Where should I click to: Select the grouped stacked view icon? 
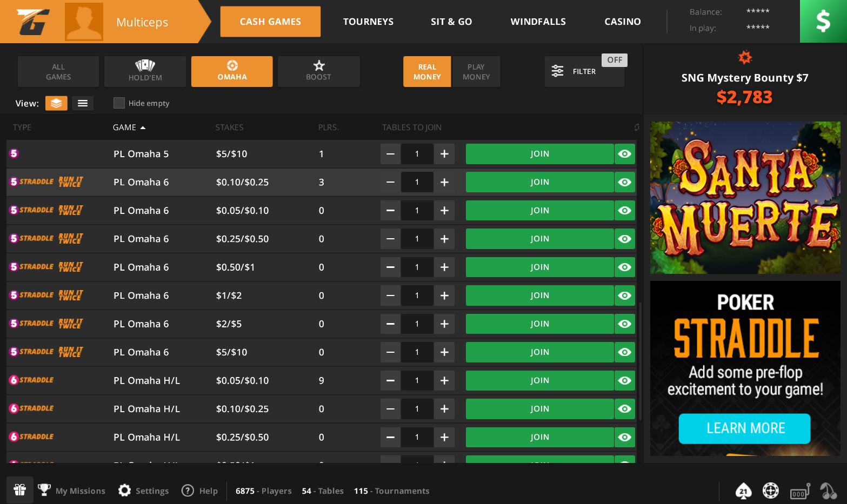click(56, 103)
